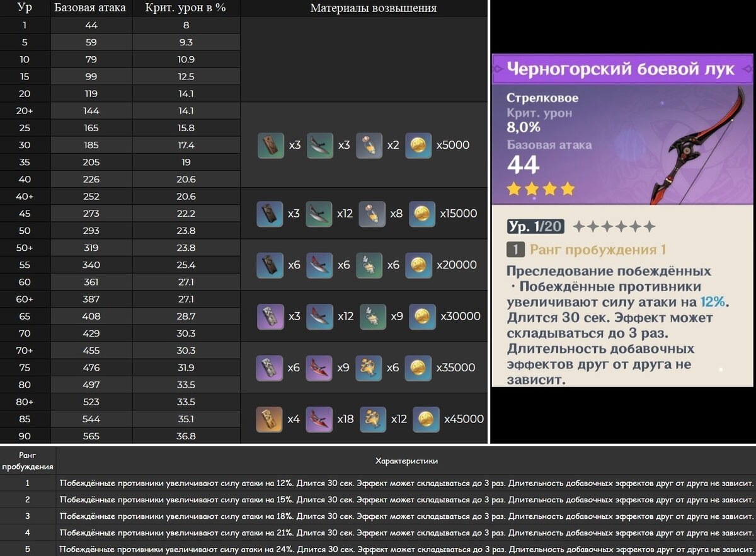
Task: Click the "x30000" mora amount
Action: (461, 316)
